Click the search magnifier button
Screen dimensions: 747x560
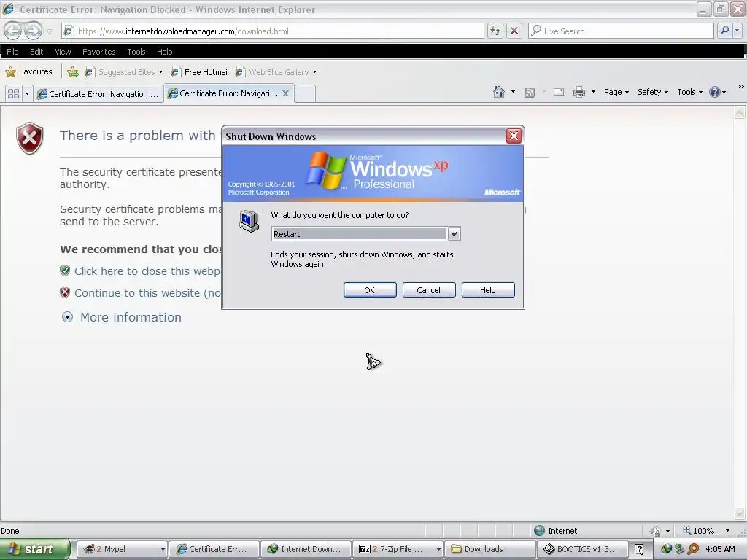(724, 31)
